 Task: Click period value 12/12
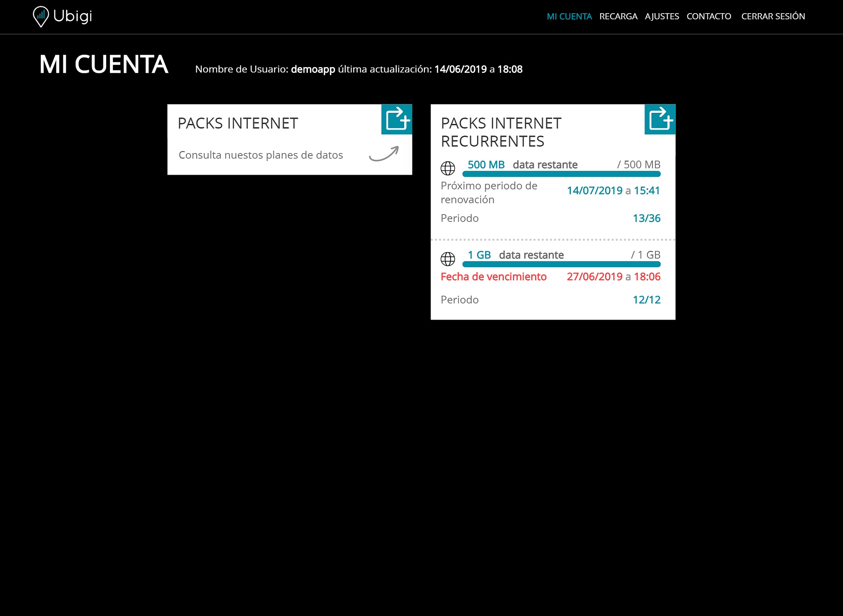pos(646,300)
